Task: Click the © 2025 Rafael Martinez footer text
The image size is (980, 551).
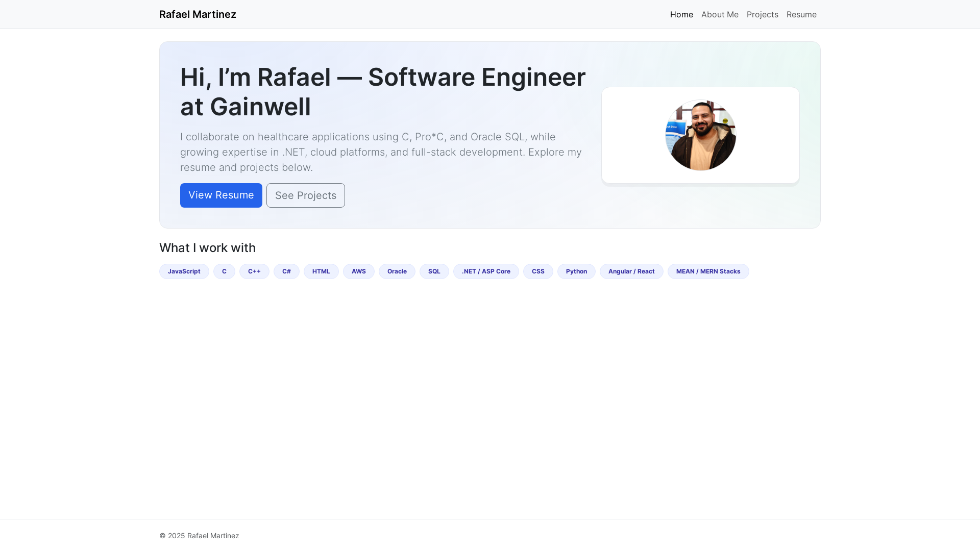Action: pyautogui.click(x=199, y=536)
